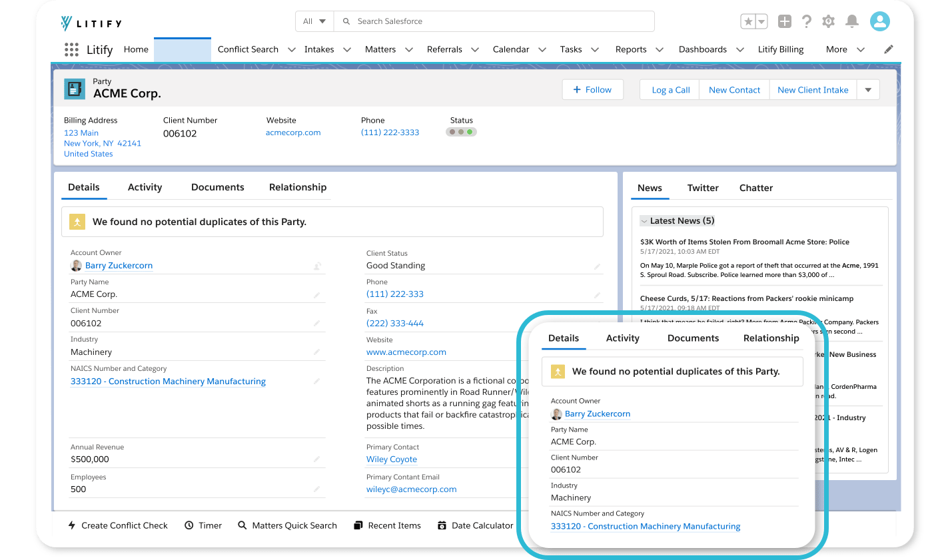This screenshot has width=950, height=560.
Task: Open the notifications bell icon
Action: pyautogui.click(x=852, y=21)
